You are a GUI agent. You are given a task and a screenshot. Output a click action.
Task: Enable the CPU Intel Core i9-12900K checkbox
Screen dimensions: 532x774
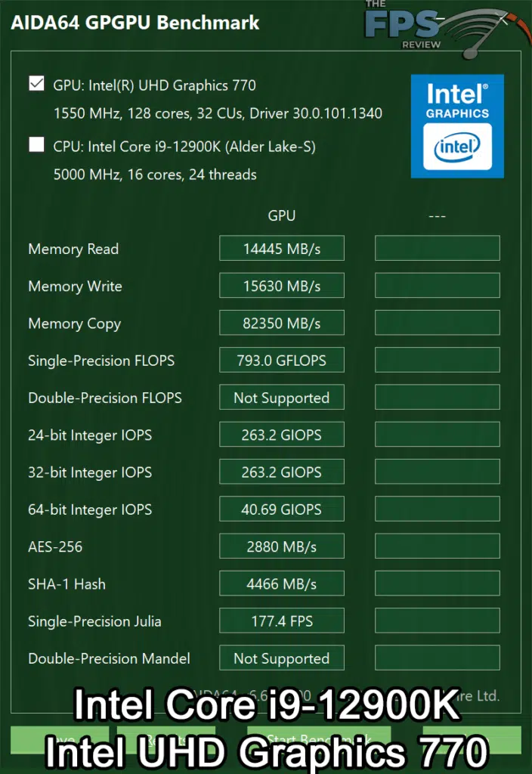click(36, 144)
